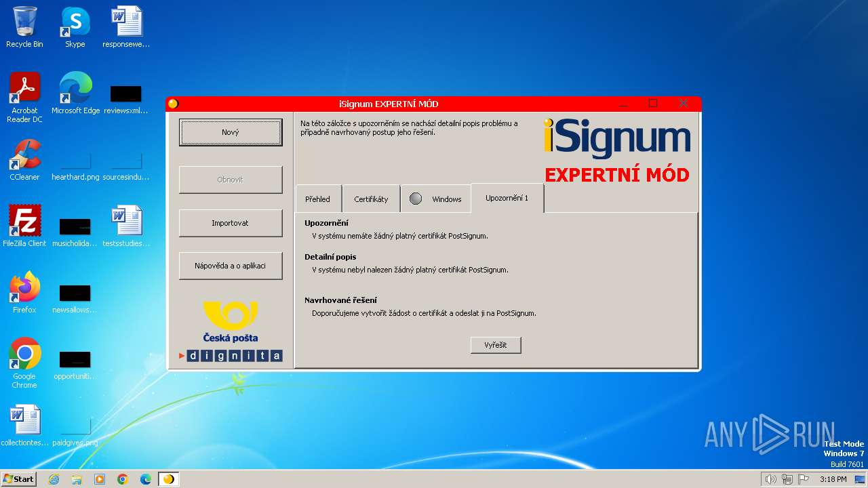Launch Internet Explorer from taskbar

click(x=54, y=479)
